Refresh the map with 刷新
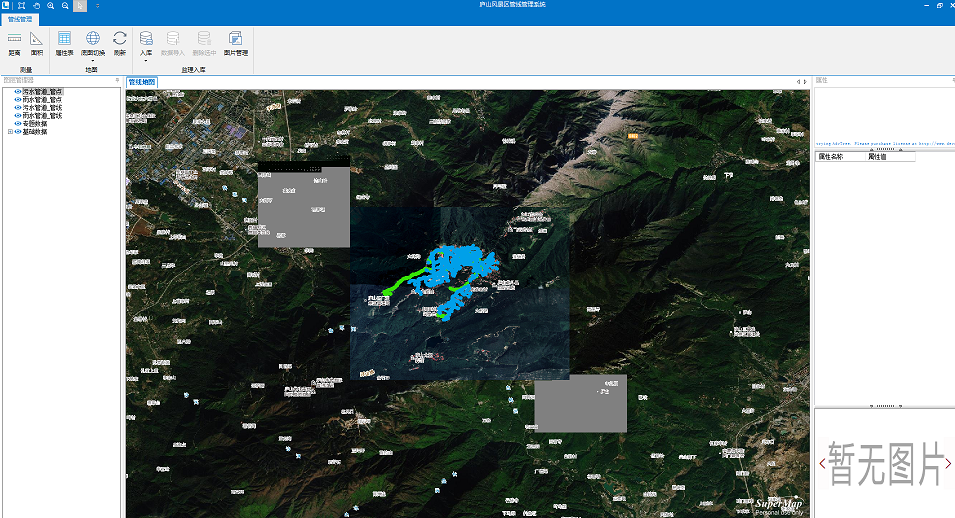The width and height of the screenshot is (955, 518). click(x=120, y=43)
